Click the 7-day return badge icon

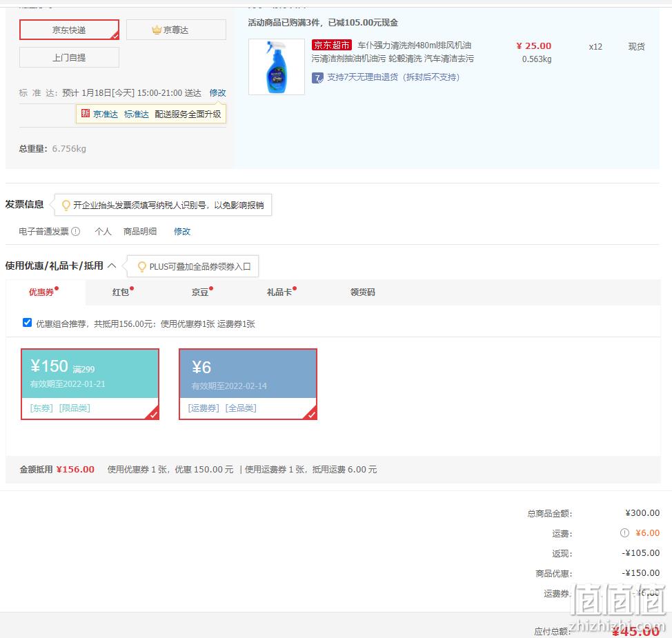pyautogui.click(x=317, y=77)
